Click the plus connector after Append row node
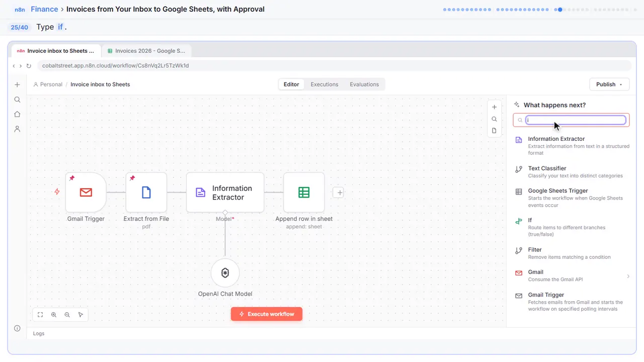 click(x=339, y=192)
